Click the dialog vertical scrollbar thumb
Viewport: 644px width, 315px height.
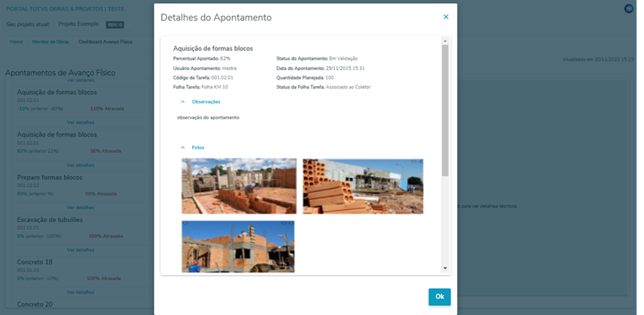[x=445, y=110]
